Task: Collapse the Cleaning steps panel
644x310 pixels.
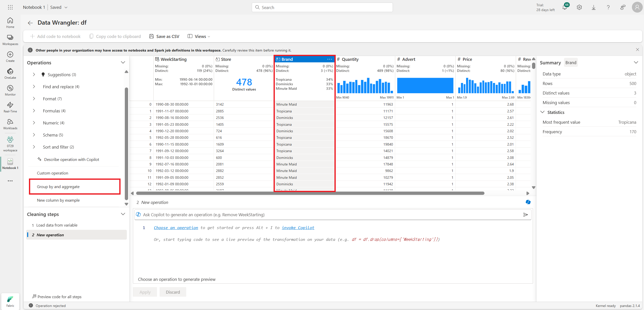Action: [x=123, y=214]
